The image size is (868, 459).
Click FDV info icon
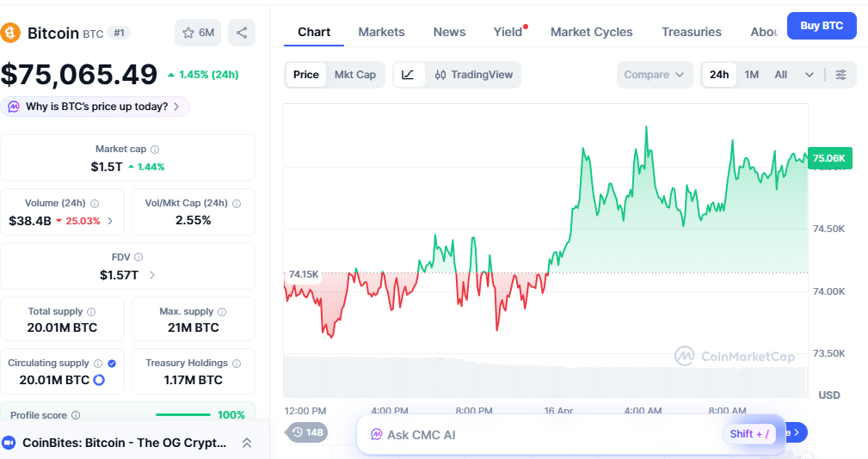[139, 257]
